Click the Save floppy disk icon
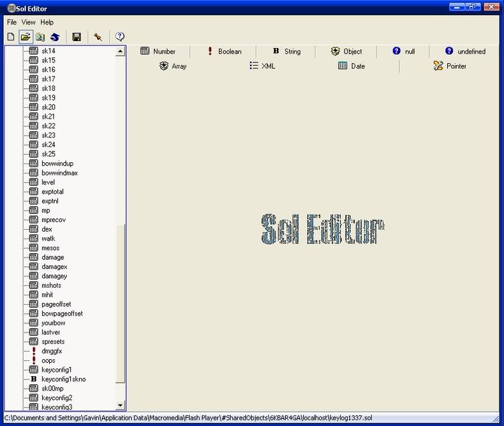This screenshot has height=426, width=504. [x=76, y=37]
